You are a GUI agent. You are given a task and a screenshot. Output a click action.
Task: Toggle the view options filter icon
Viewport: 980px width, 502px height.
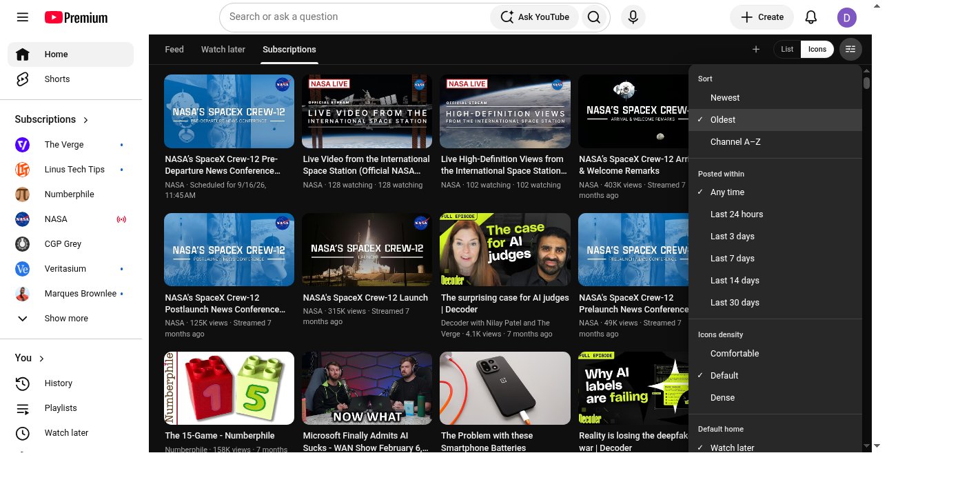coord(850,49)
